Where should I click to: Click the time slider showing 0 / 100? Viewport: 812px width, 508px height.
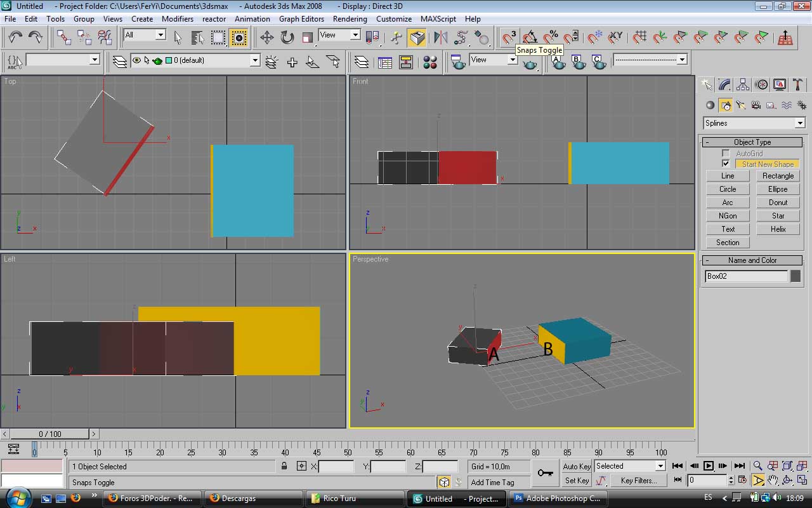pos(50,434)
